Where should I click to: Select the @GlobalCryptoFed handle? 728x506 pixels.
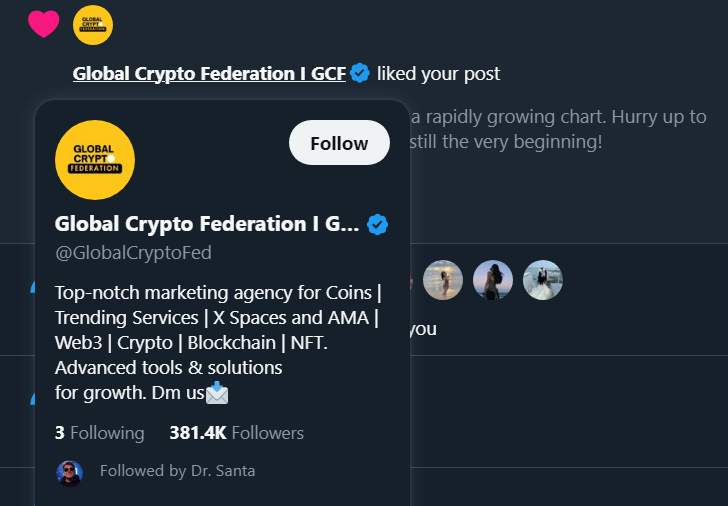click(x=133, y=253)
